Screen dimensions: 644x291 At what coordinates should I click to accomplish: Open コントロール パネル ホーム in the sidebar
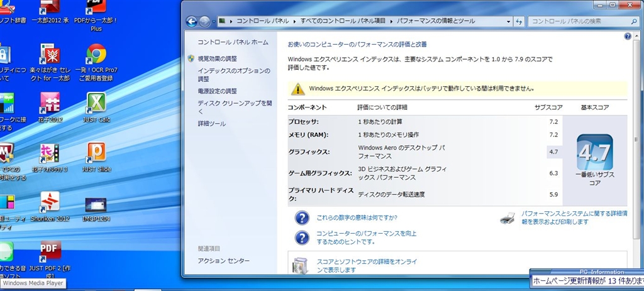click(233, 42)
